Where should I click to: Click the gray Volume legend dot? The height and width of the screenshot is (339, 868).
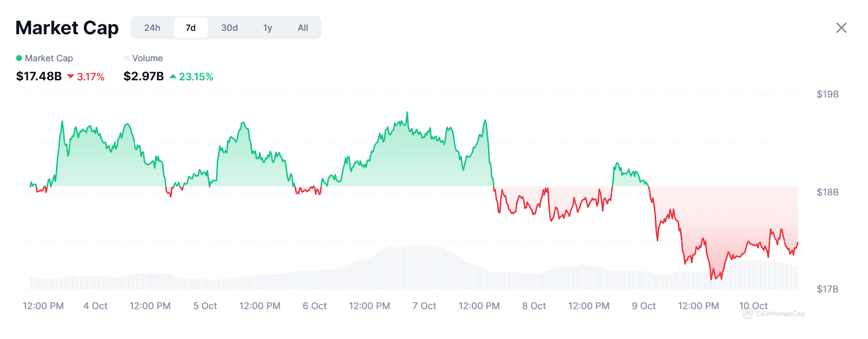[126, 58]
